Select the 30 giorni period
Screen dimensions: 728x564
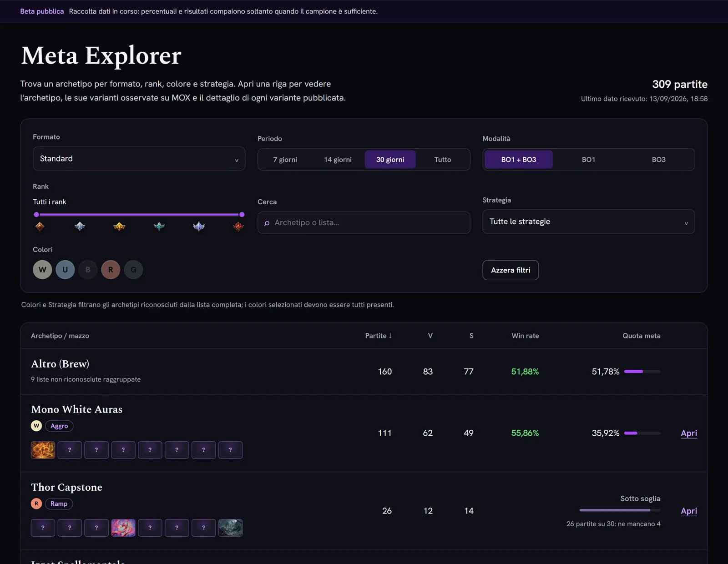tap(390, 160)
